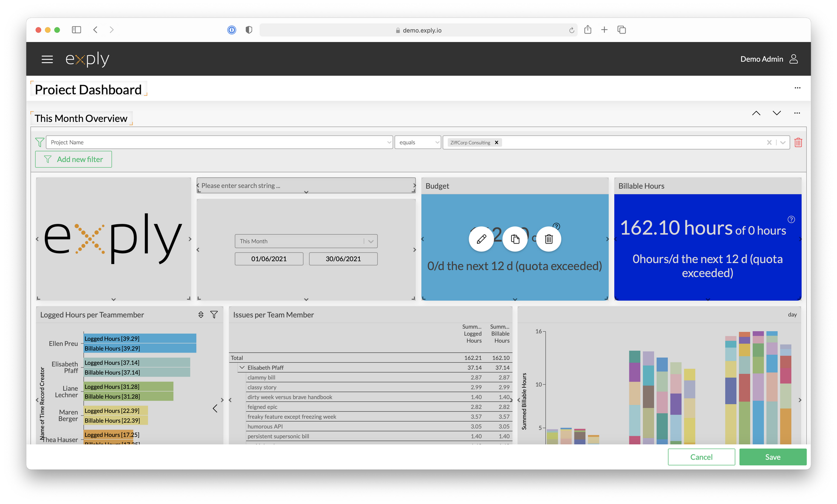Click the end date 30/06/2021 field

point(344,259)
